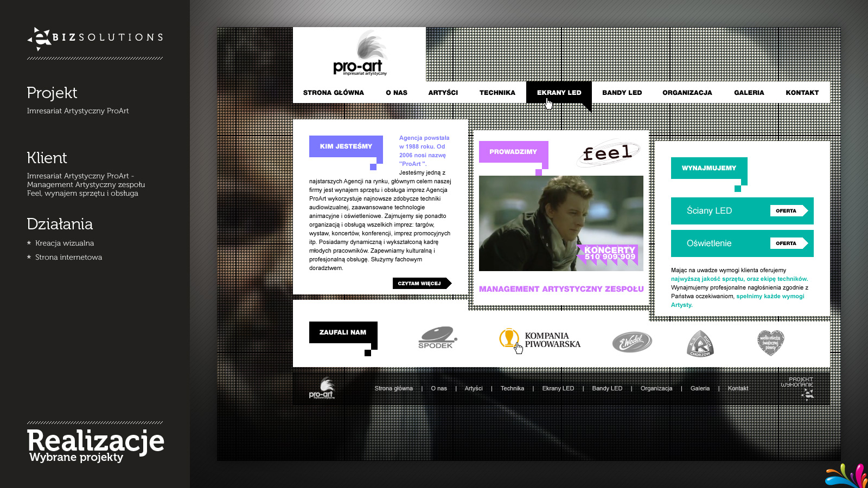Click the small pro-art footer logo

322,388
